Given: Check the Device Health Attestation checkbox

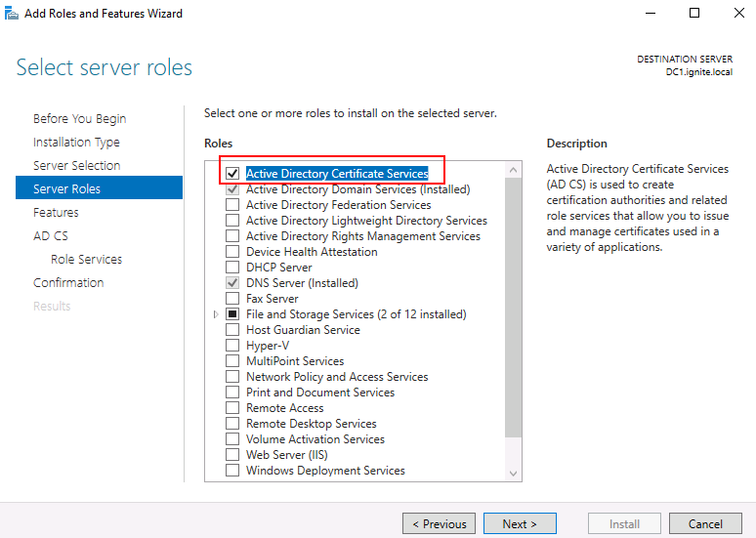Looking at the screenshot, I should click(x=232, y=252).
